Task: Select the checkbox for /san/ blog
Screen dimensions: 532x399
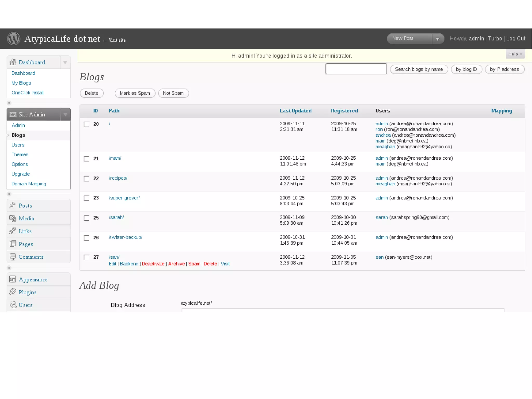Action: [x=87, y=257]
